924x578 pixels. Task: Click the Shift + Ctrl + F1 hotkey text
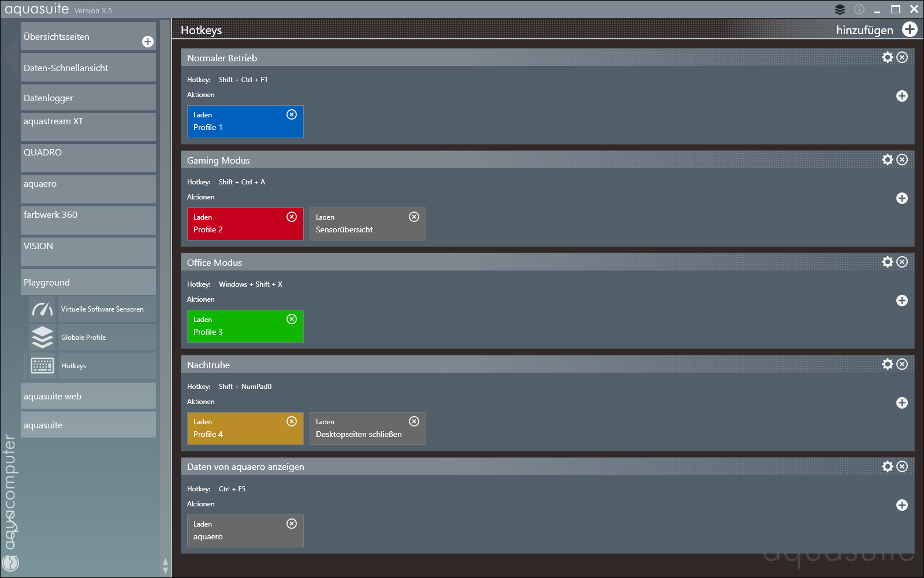pos(243,80)
